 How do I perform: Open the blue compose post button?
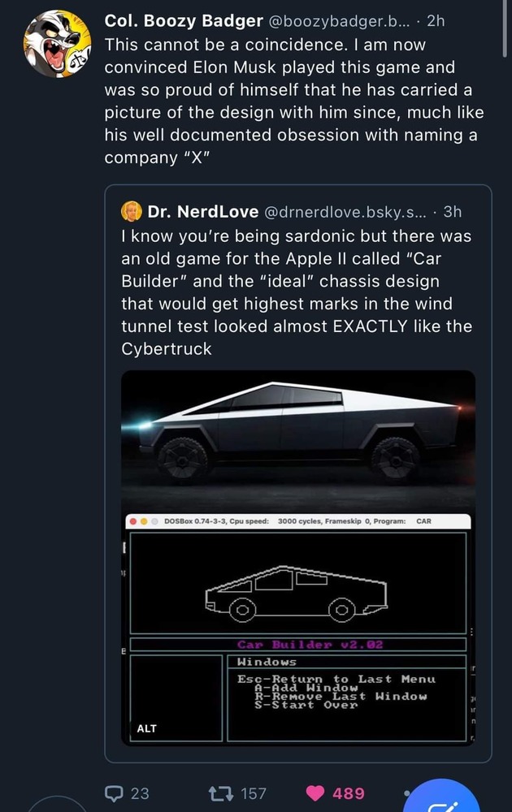(x=444, y=800)
